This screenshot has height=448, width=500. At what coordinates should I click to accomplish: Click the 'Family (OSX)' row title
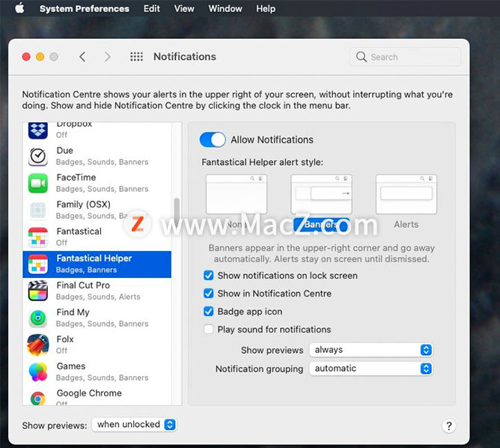pyautogui.click(x=84, y=205)
